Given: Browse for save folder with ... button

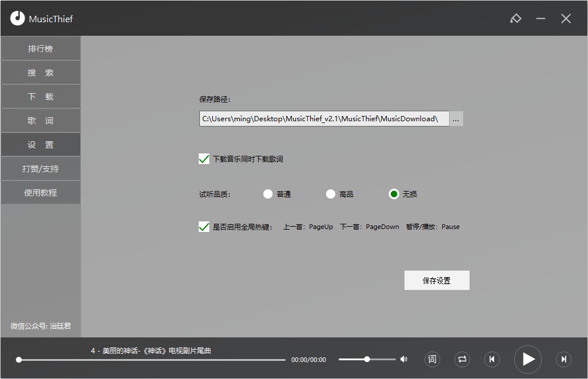Looking at the screenshot, I should 456,118.
